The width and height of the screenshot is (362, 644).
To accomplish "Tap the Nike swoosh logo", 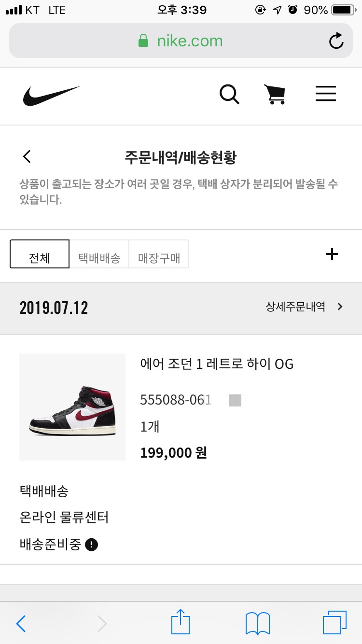I will pos(52,96).
